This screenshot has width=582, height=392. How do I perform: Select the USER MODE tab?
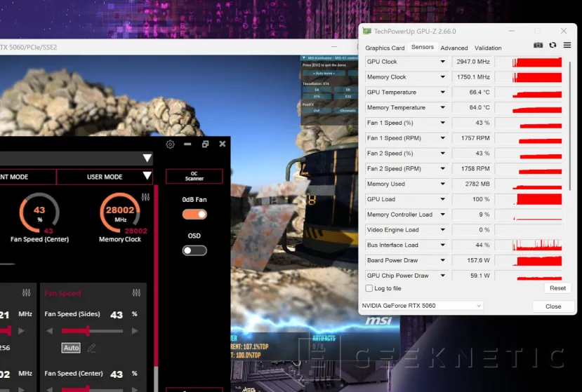click(x=105, y=177)
